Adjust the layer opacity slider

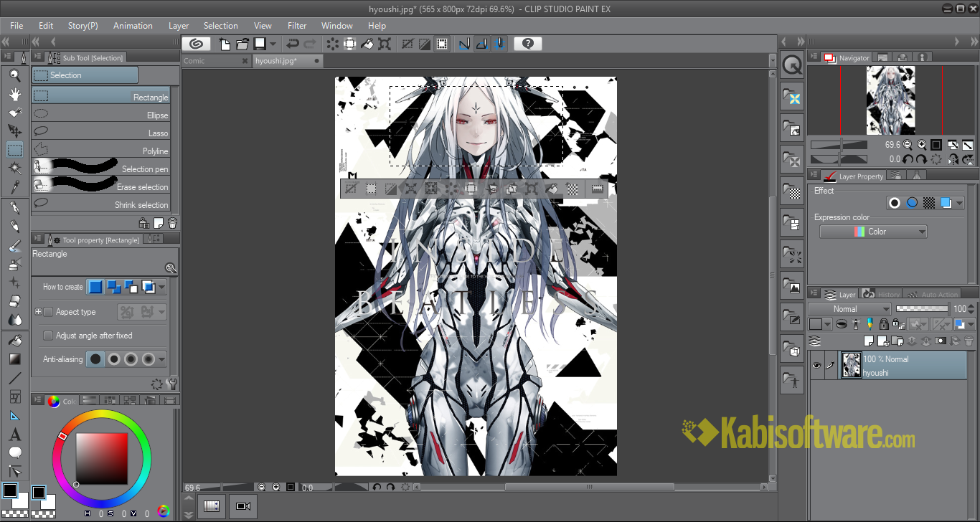(922, 309)
